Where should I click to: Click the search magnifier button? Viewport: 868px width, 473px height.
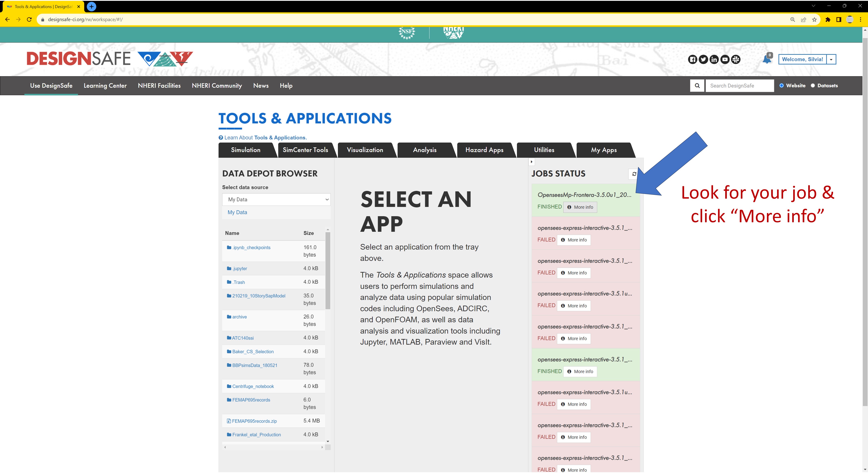coord(697,86)
